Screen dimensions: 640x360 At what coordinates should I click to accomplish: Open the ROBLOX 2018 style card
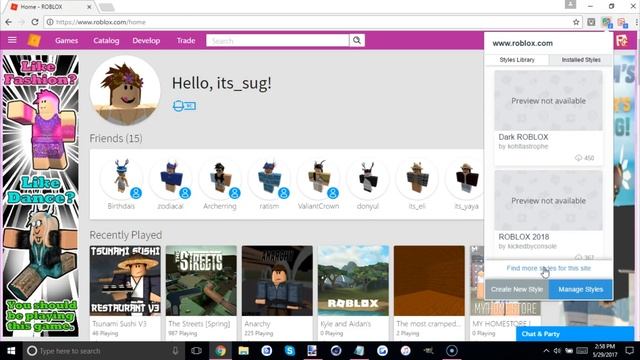pos(548,214)
